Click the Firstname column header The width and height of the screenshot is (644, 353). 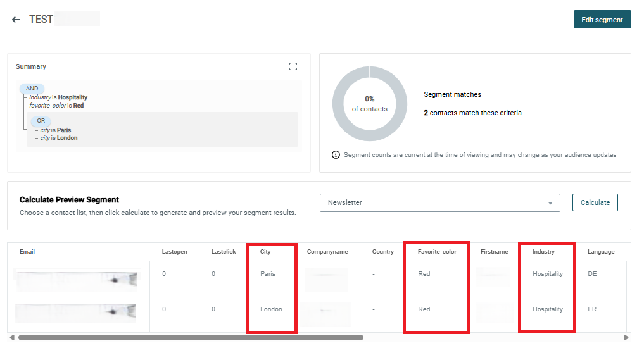(494, 252)
